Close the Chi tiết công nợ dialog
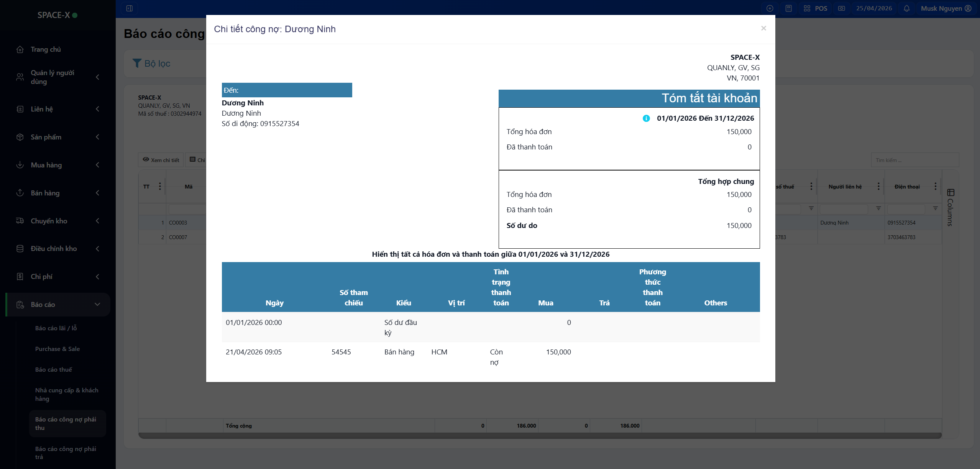Image resolution: width=980 pixels, height=469 pixels. point(763,28)
